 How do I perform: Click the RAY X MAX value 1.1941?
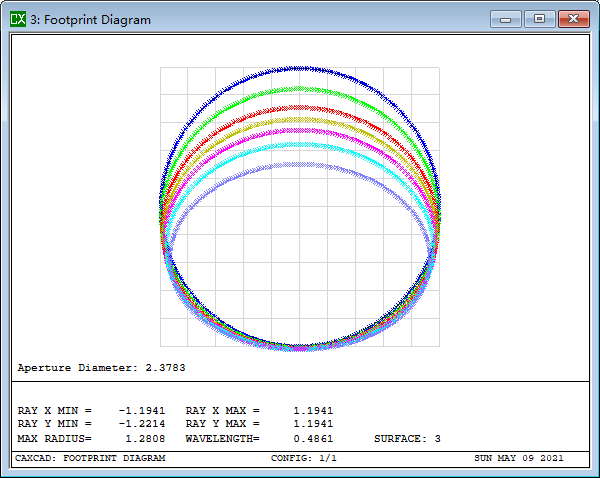(313, 411)
